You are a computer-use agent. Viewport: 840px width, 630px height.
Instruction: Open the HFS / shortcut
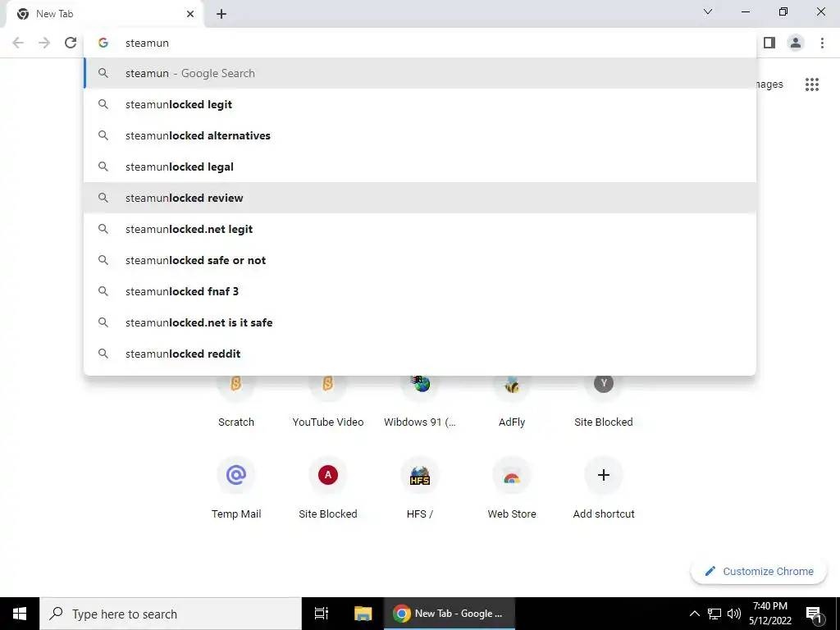(x=420, y=489)
